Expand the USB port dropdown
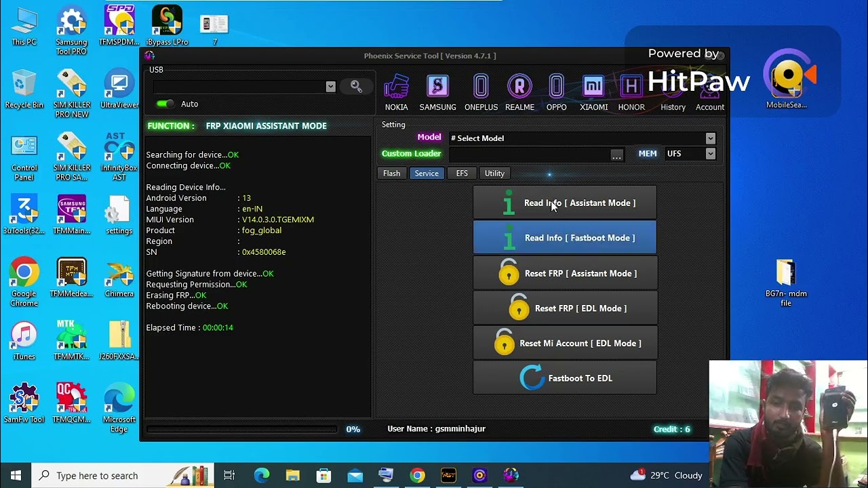 [x=330, y=87]
